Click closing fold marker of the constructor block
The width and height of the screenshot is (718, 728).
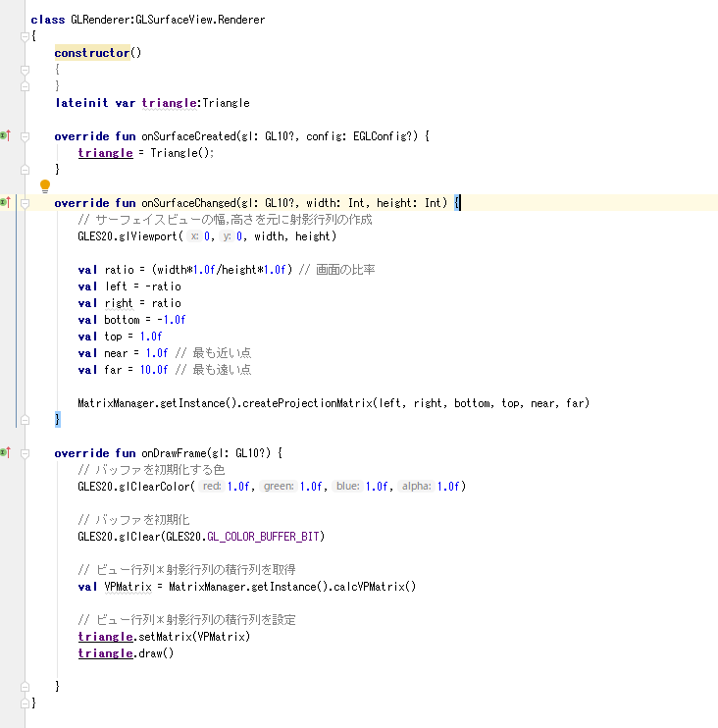pyautogui.click(x=26, y=86)
